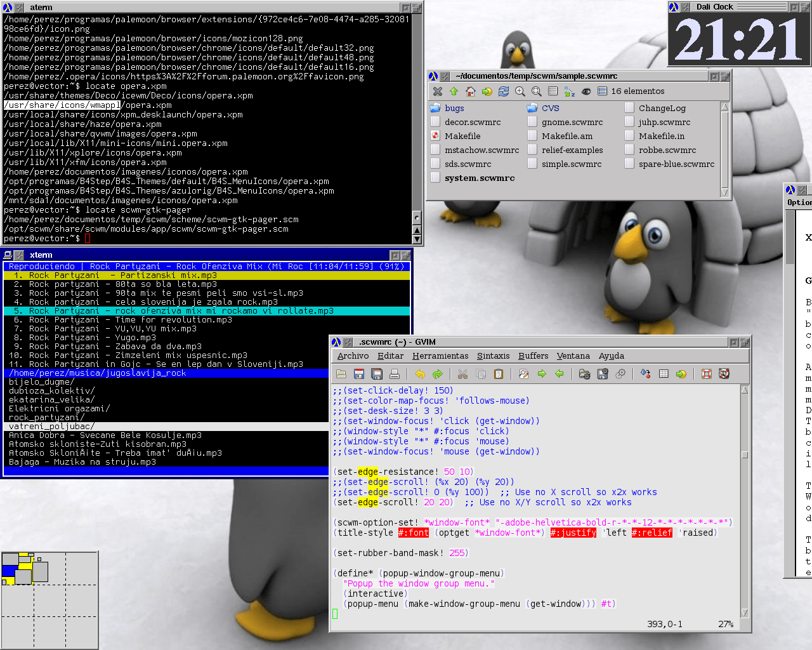Click the yellow forward arrow in file manager
The image size is (812, 650).
coord(487,91)
